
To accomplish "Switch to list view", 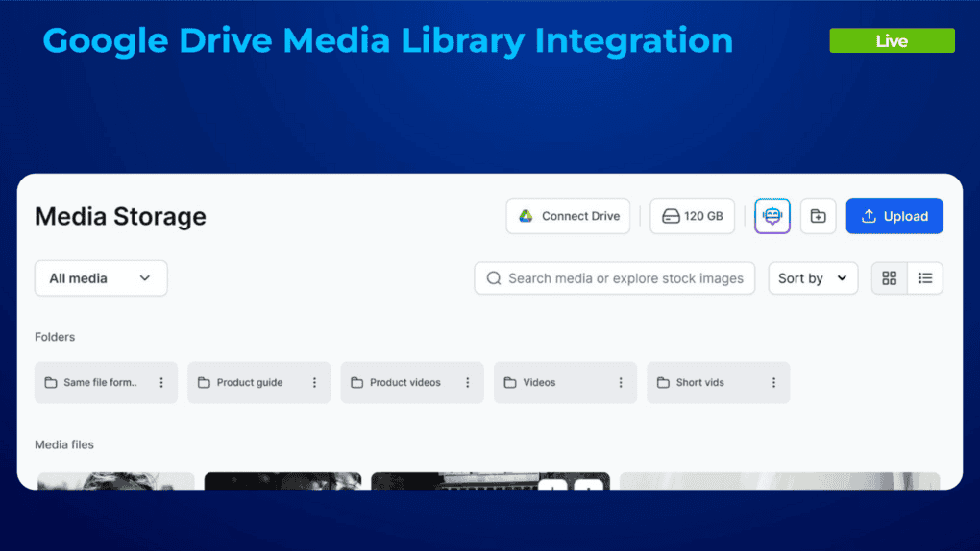I will 925,278.
